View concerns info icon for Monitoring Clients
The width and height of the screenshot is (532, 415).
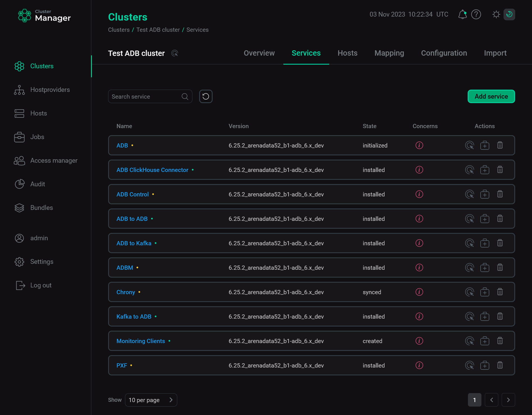419,341
